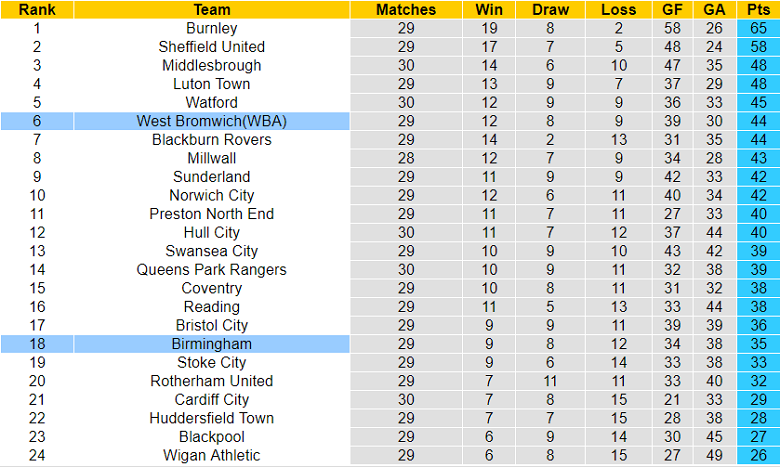The width and height of the screenshot is (780, 467).
Task: Open the Burnley team link
Action: [x=211, y=28]
